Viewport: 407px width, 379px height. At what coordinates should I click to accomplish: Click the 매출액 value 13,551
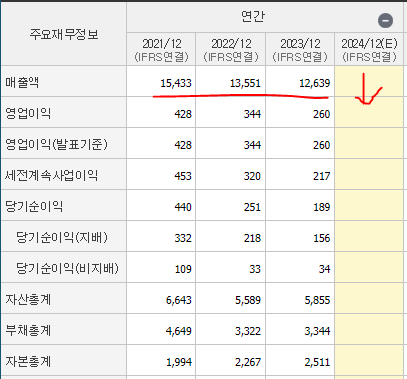245,83
